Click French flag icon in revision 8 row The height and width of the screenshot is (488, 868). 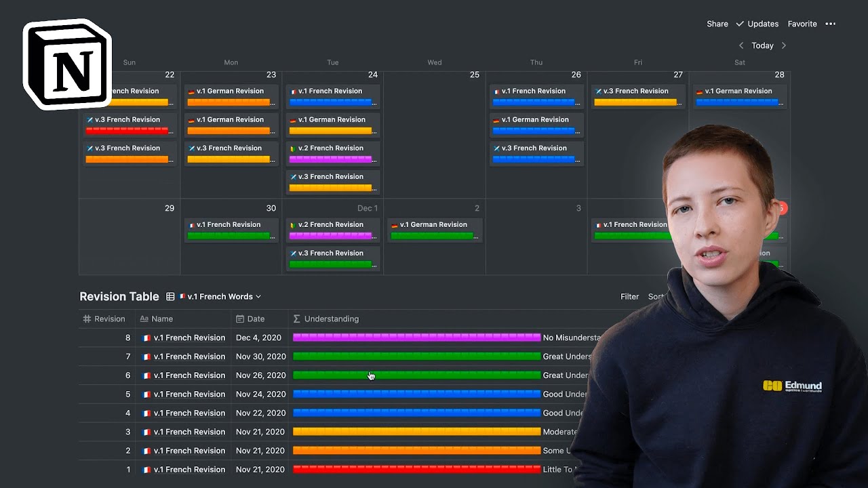coord(146,338)
